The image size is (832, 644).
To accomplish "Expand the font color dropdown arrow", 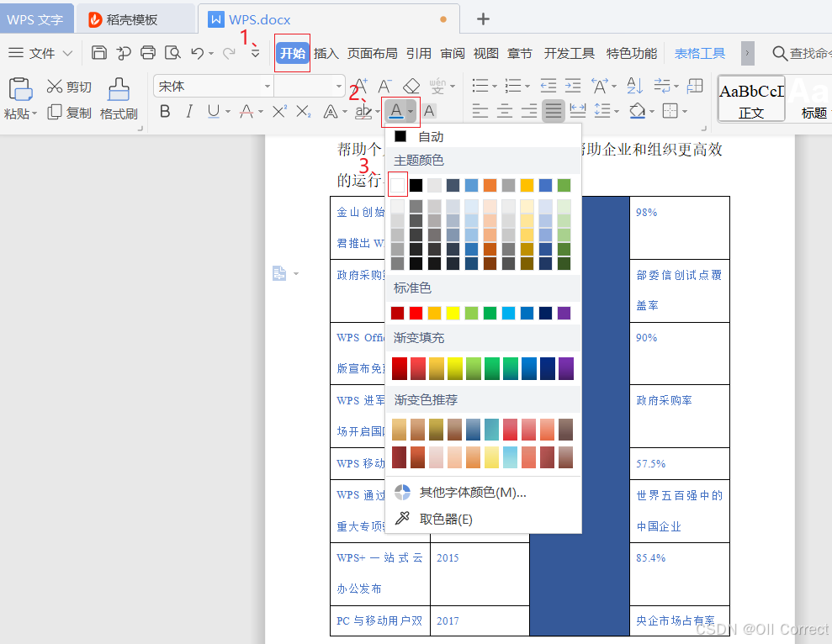I will point(411,112).
